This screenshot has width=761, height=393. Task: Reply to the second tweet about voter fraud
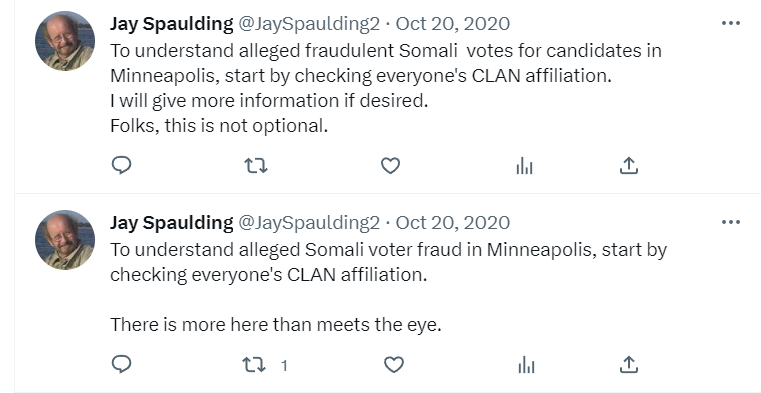(121, 364)
